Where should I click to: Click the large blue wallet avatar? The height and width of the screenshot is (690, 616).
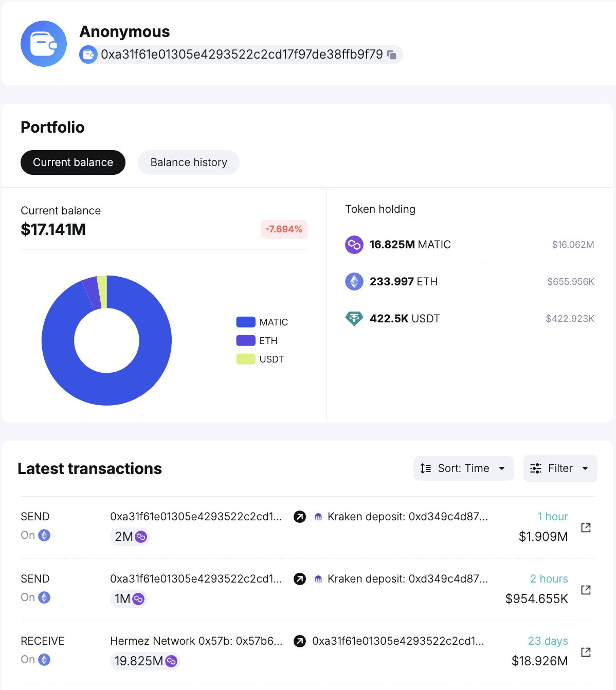(x=44, y=44)
